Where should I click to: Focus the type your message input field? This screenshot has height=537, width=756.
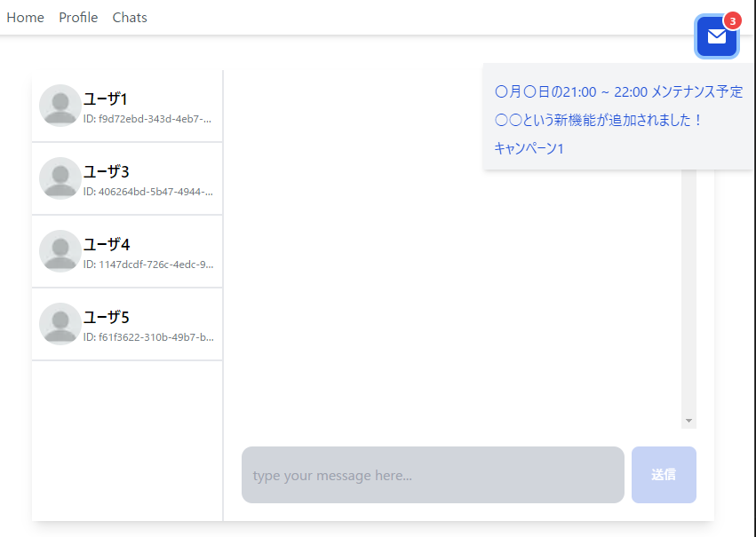tap(433, 475)
